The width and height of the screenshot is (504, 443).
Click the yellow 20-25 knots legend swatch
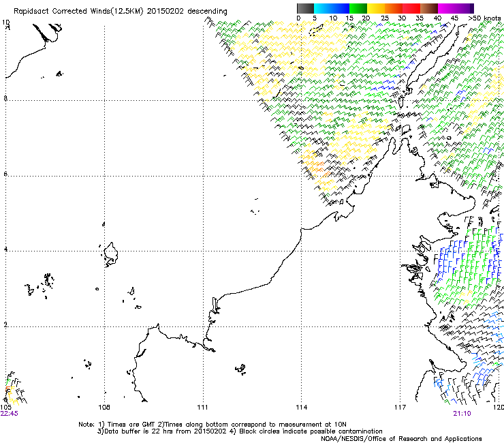376,8
